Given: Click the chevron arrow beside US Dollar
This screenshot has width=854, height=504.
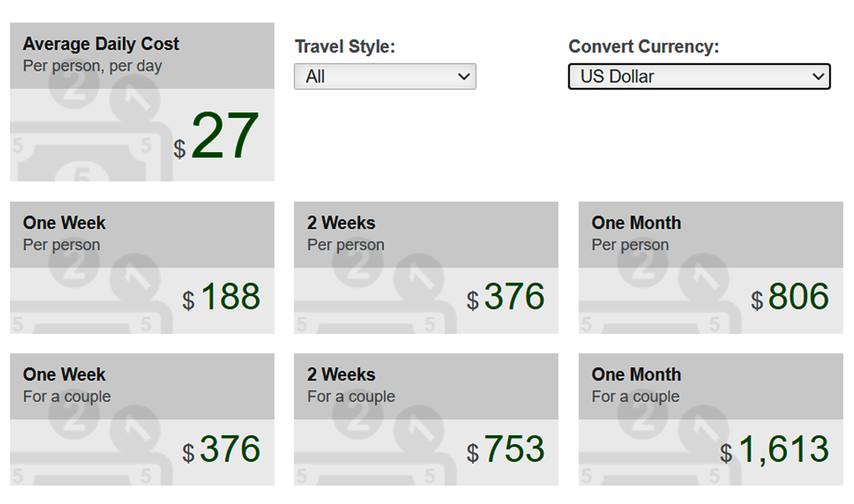Looking at the screenshot, I should [818, 76].
